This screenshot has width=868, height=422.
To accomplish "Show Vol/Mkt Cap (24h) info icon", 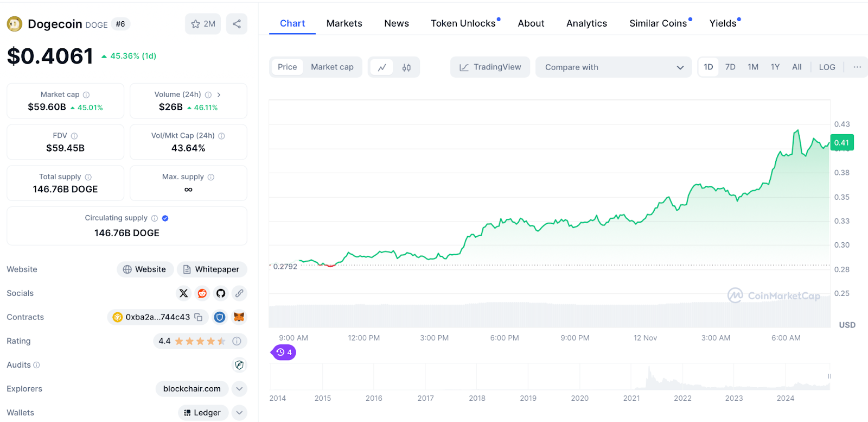I will point(221,136).
